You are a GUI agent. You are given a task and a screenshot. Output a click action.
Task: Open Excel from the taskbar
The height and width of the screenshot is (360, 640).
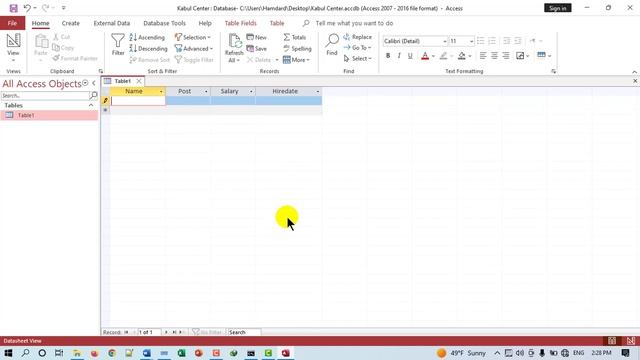[x=181, y=353]
